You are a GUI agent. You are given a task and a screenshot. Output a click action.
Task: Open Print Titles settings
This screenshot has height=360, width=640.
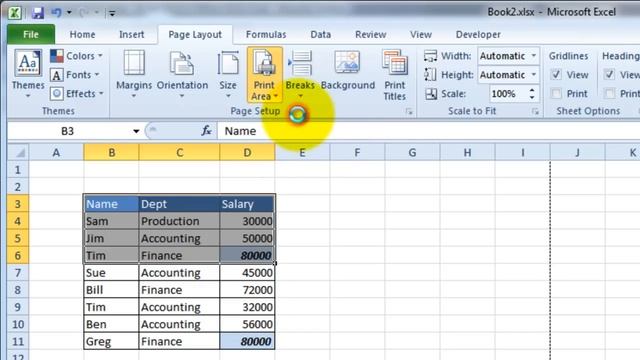[x=395, y=75]
